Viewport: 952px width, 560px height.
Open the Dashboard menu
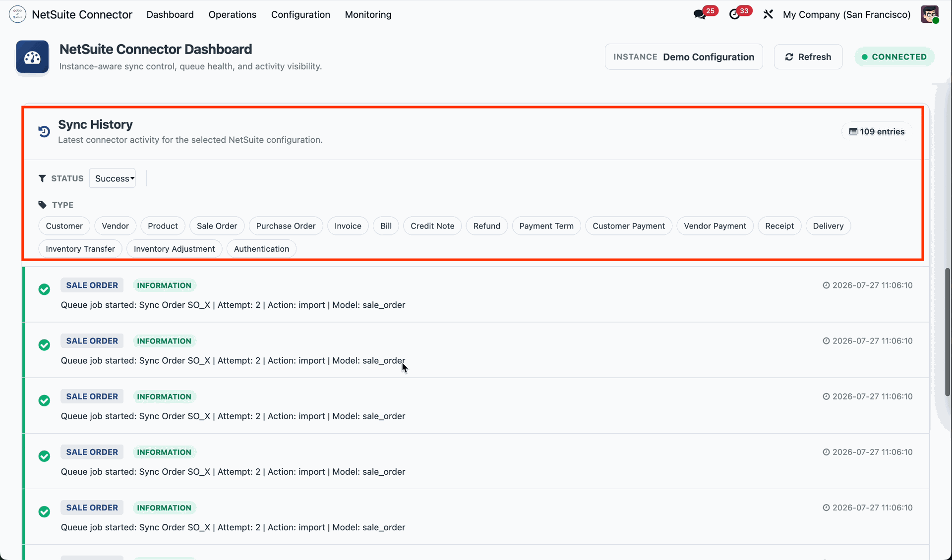(170, 14)
